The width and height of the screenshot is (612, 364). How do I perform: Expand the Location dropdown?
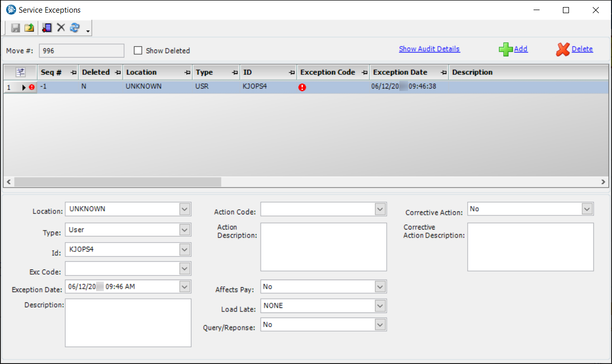click(185, 209)
